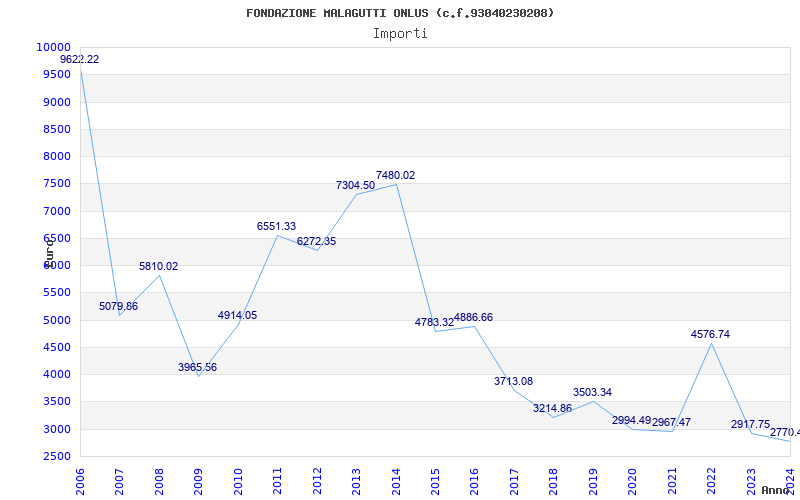The height and width of the screenshot is (500, 800).
Task: Select data label 3713.08
Action: (513, 381)
